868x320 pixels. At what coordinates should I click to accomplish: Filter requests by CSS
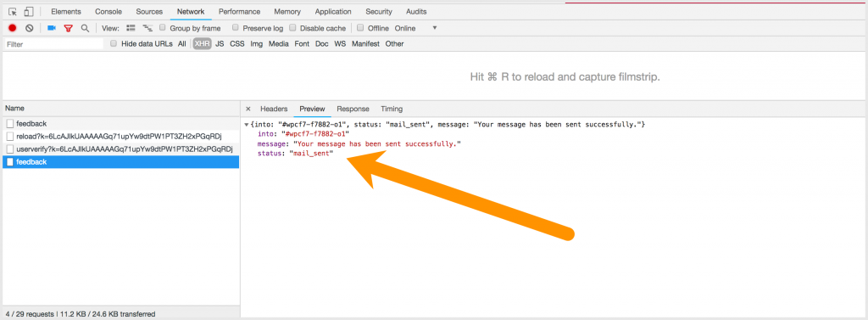click(x=237, y=44)
